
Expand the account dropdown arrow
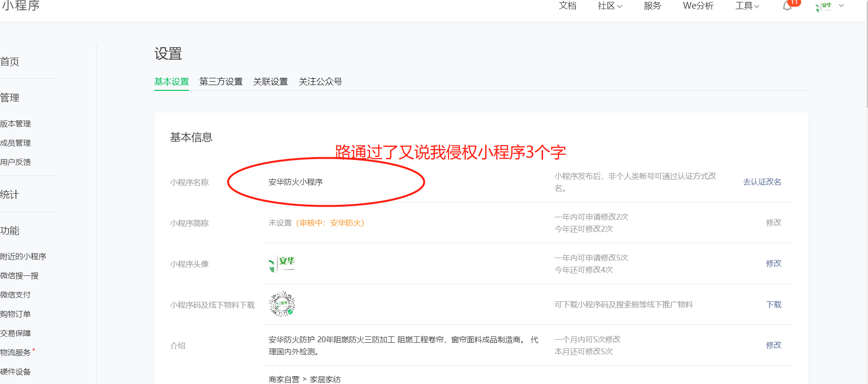pos(842,6)
